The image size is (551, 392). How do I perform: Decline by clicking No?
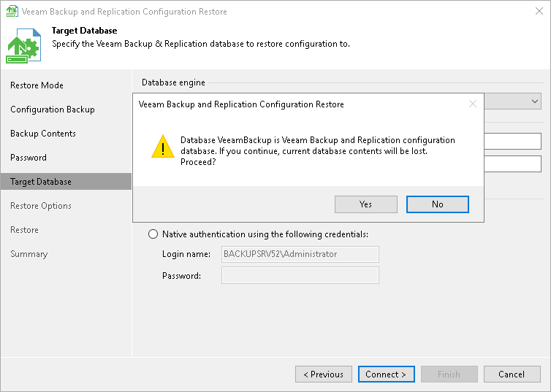pyautogui.click(x=438, y=204)
